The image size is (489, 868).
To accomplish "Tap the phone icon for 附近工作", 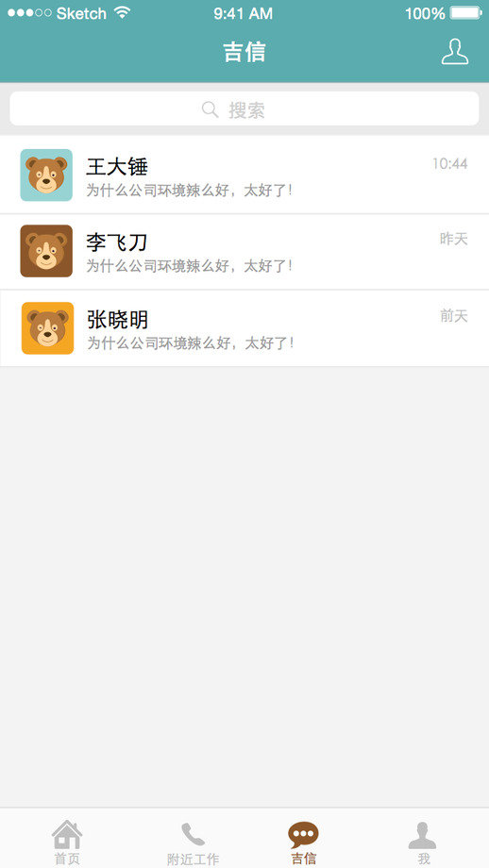I will (x=193, y=835).
